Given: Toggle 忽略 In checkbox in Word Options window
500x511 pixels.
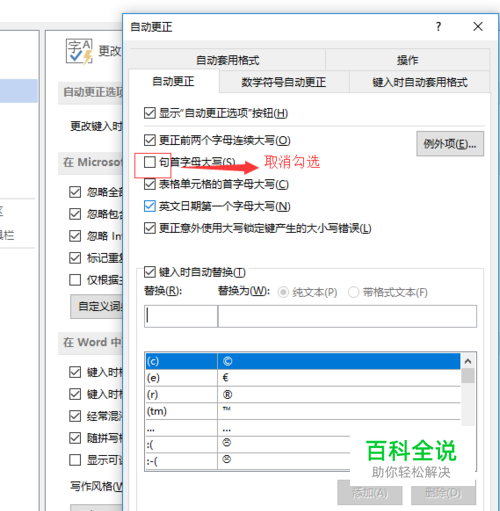Looking at the screenshot, I should click(x=75, y=236).
